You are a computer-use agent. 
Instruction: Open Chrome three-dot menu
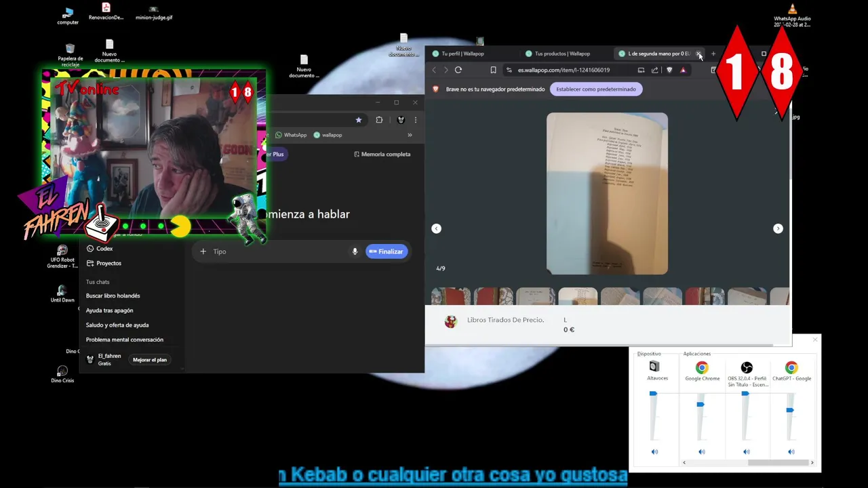tap(416, 120)
